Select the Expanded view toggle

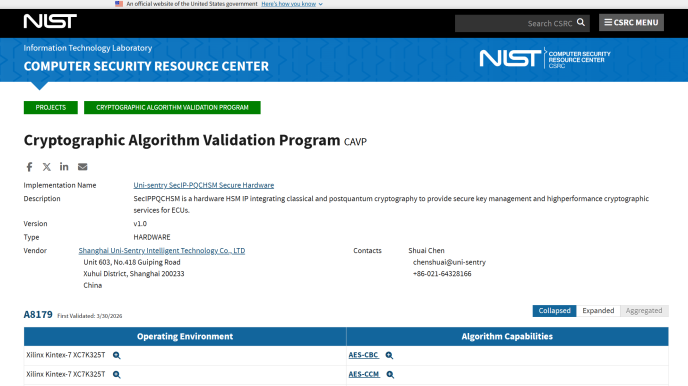598,311
